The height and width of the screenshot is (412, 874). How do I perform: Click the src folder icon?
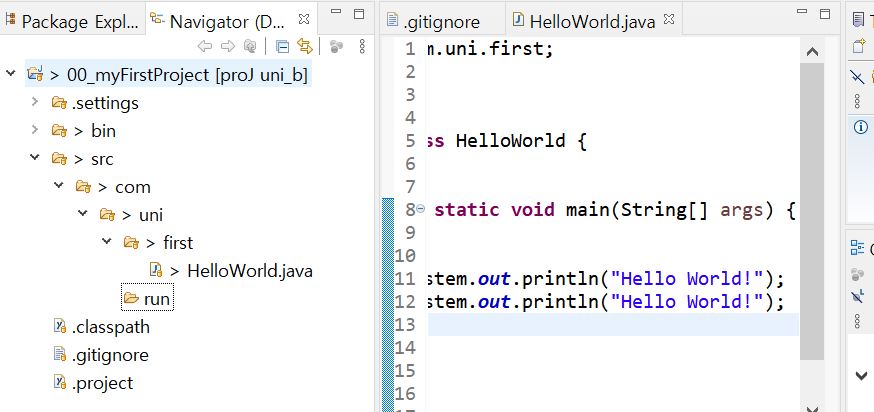pos(59,159)
